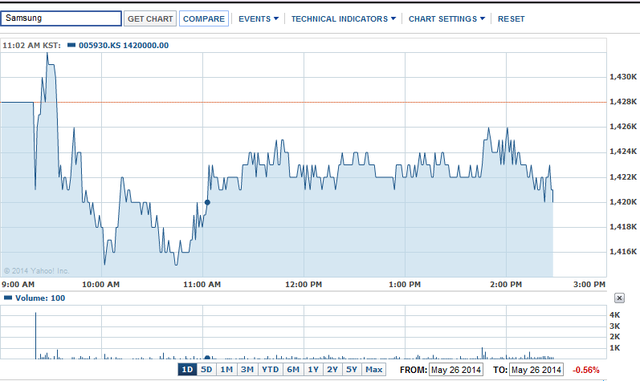Image resolution: width=640 pixels, height=381 pixels.
Task: Click the GET CHART button
Action: 150,19
